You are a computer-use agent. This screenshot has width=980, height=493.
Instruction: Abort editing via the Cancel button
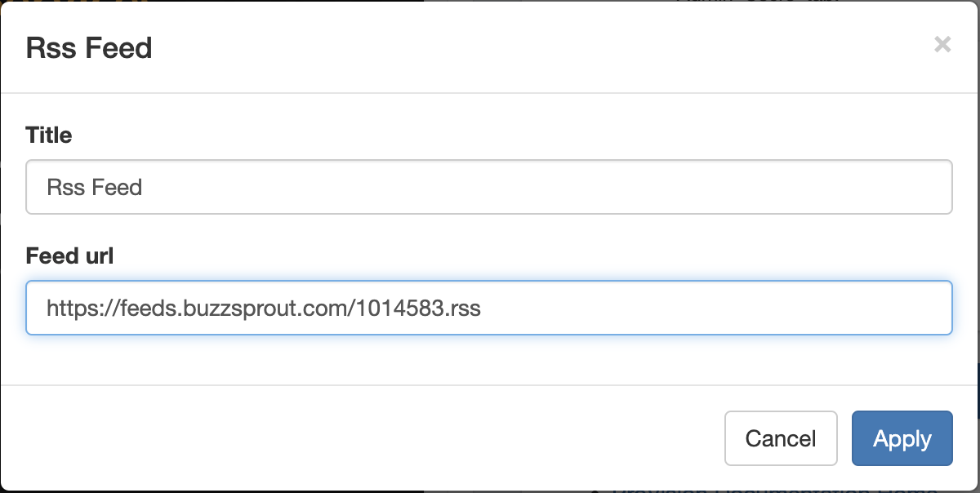(781, 438)
